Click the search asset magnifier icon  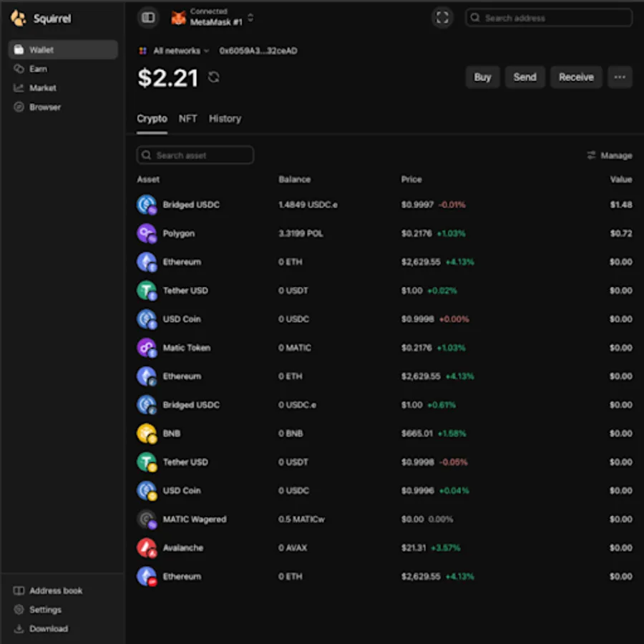coord(146,155)
